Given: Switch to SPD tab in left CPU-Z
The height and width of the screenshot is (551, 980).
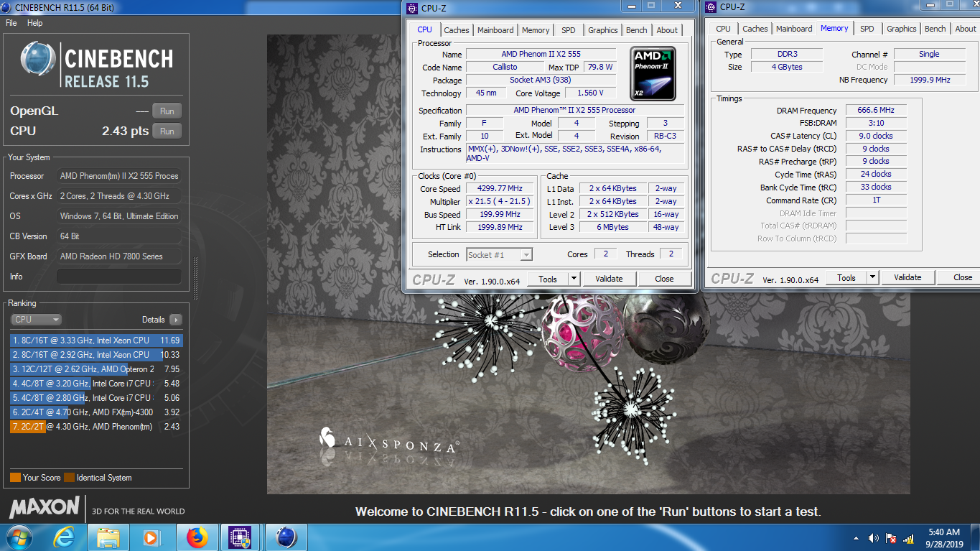Looking at the screenshot, I should coord(568,30).
